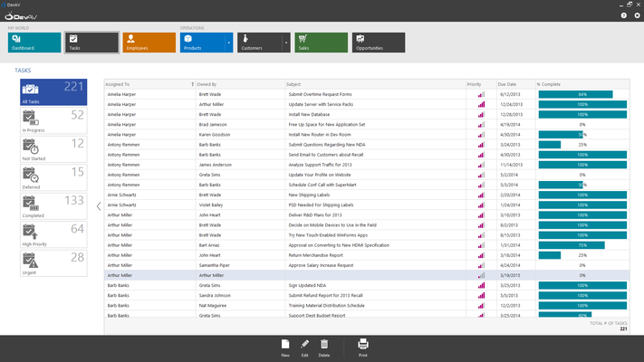Viewport: 644px width, 362px height.
Task: Select 'Submit Refund Report for 2013 Recall'
Action: point(367,296)
